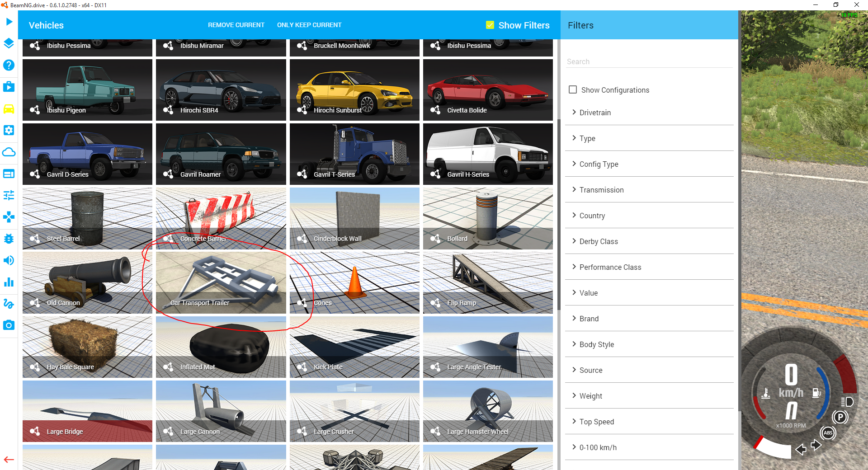This screenshot has height=470, width=868.
Task: Expand the Country filter
Action: click(649, 216)
